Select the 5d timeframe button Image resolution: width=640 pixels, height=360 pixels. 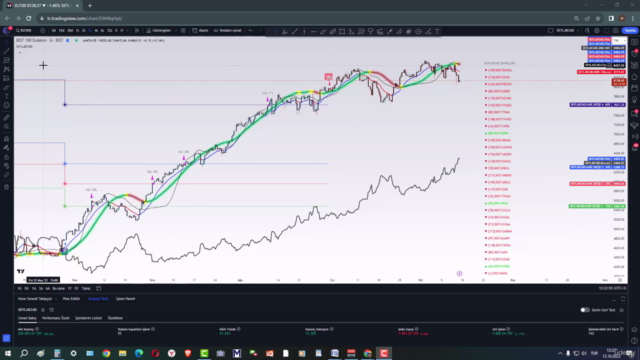(x=53, y=31)
